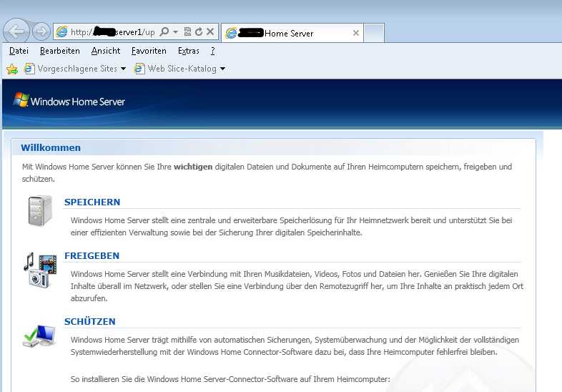Go back with the browser Back arrow
Screen dimensions: 562x392
(16, 31)
